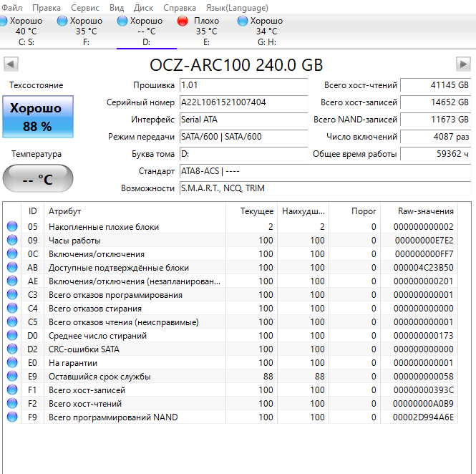Click the ATA8-ACS standard field
The height and width of the screenshot is (474, 476).
click(326, 171)
